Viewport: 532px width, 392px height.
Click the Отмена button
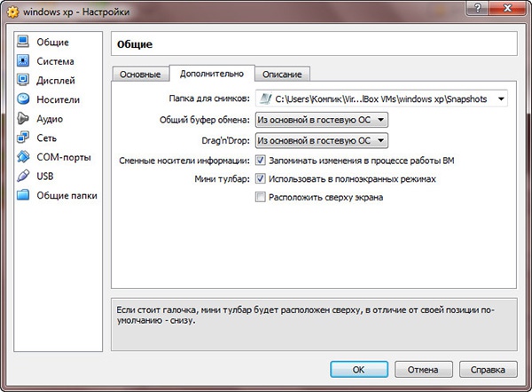pos(423,368)
